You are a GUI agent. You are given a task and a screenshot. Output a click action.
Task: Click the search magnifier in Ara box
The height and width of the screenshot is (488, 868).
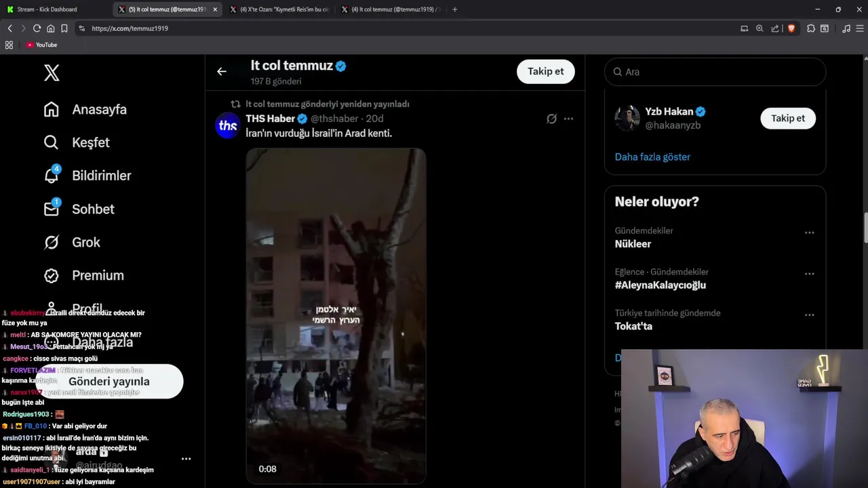click(x=618, y=72)
